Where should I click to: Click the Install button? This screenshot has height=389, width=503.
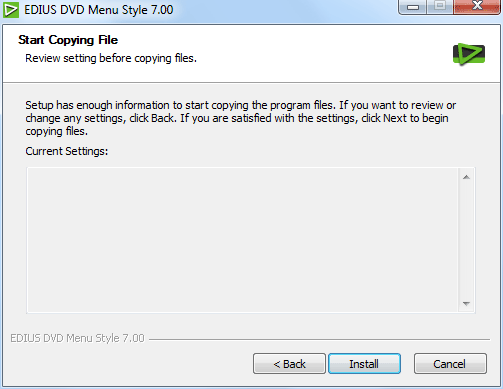pos(364,364)
